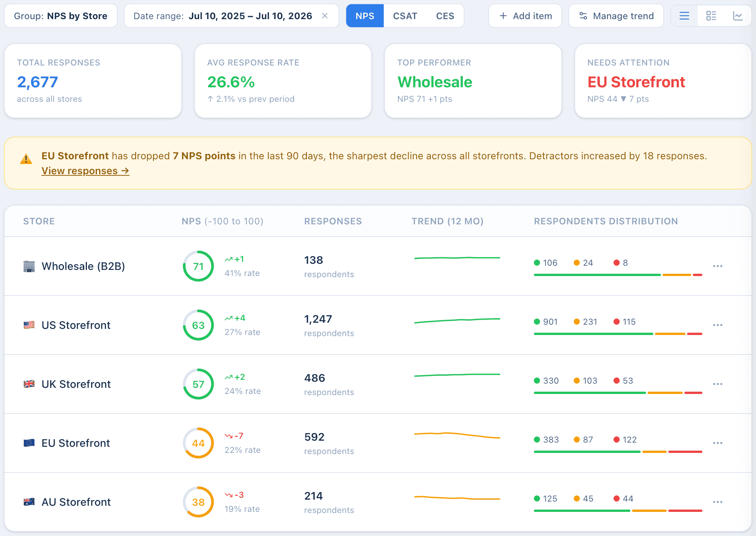756x536 pixels.
Task: Select the NPS metric tab
Action: (365, 16)
